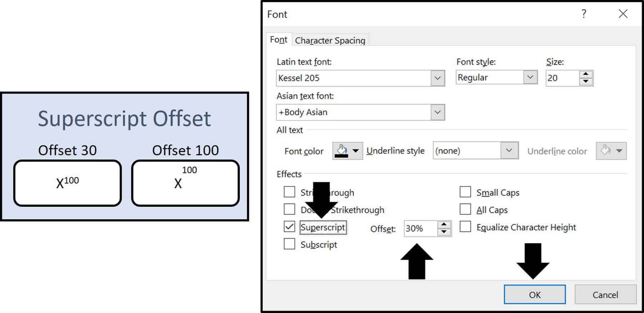The image size is (644, 313).
Task: Expand the Underline style dropdown
Action: coord(509,151)
